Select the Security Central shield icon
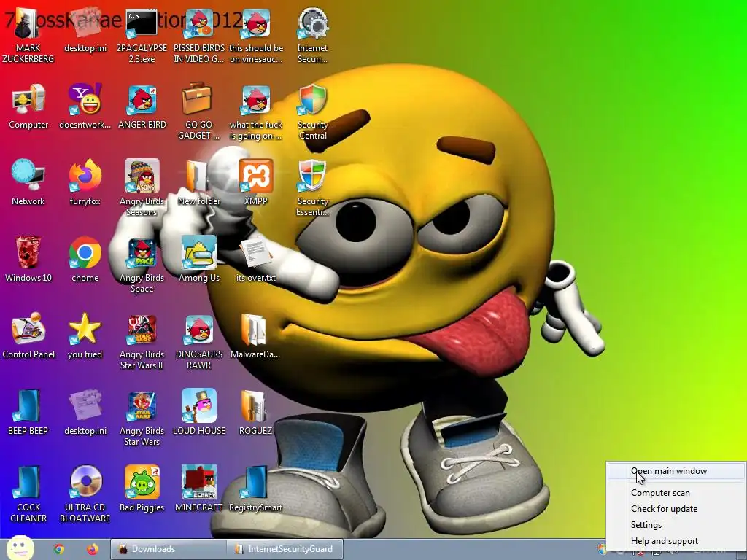The width and height of the screenshot is (747, 560). [x=312, y=112]
